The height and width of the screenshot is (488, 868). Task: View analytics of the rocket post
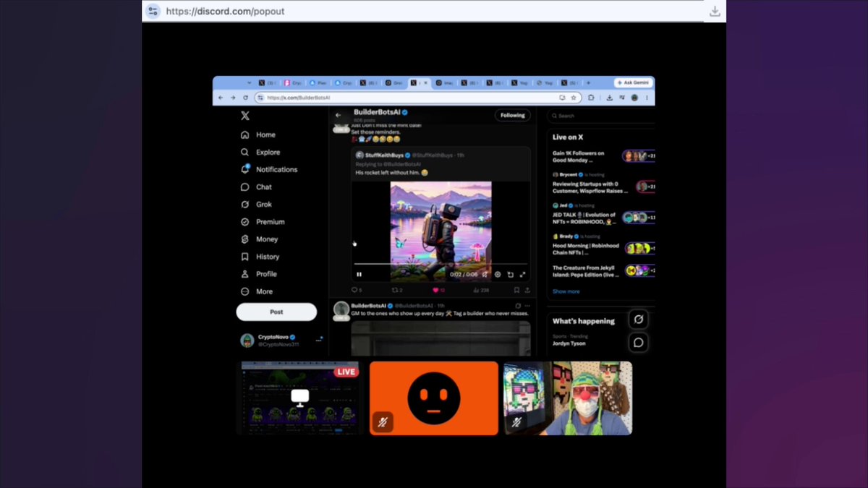click(x=481, y=290)
